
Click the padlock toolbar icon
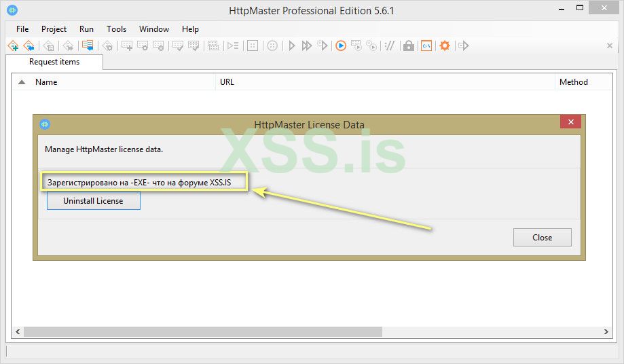pyautogui.click(x=409, y=45)
